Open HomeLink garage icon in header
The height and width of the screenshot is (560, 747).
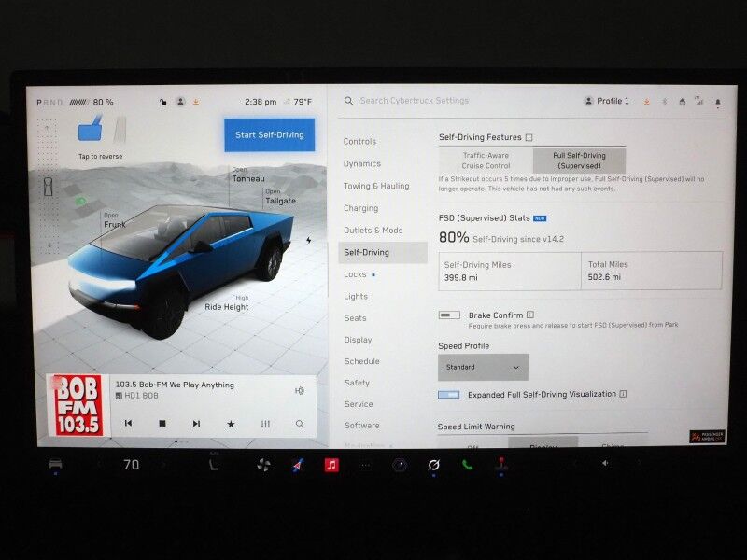(683, 102)
